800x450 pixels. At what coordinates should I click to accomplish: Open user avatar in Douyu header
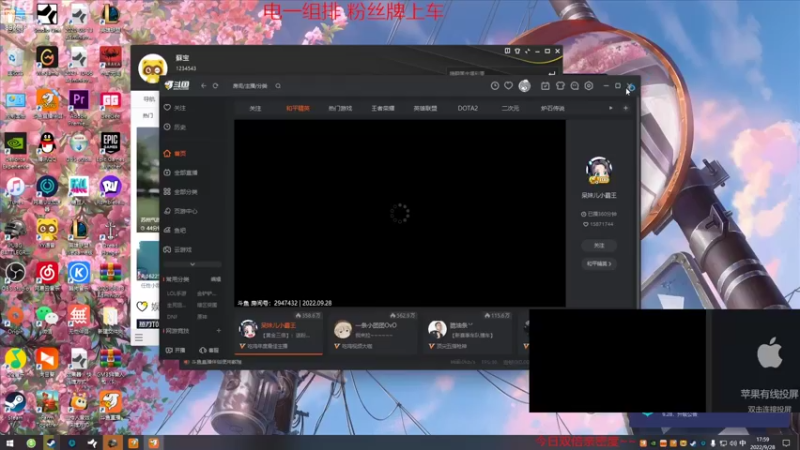524,86
